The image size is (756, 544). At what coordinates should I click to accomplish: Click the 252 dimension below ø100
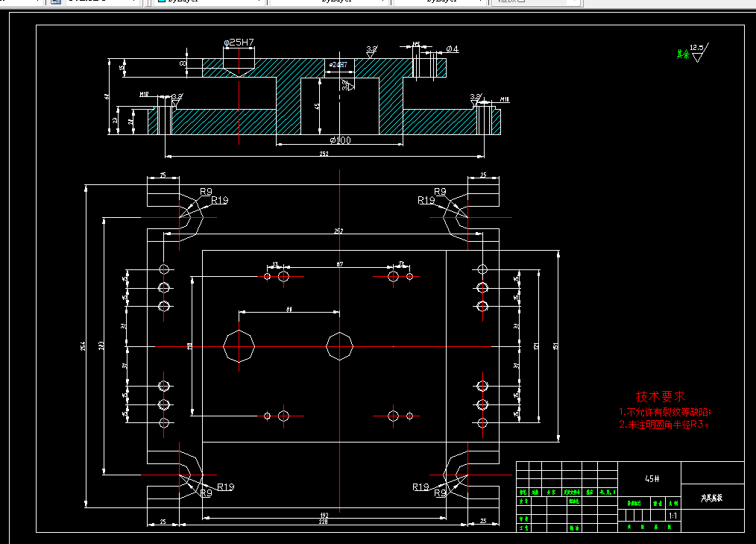coord(324,154)
